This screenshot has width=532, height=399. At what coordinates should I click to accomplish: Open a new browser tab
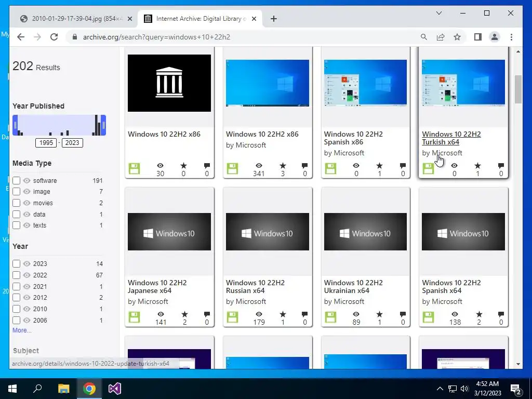274,19
